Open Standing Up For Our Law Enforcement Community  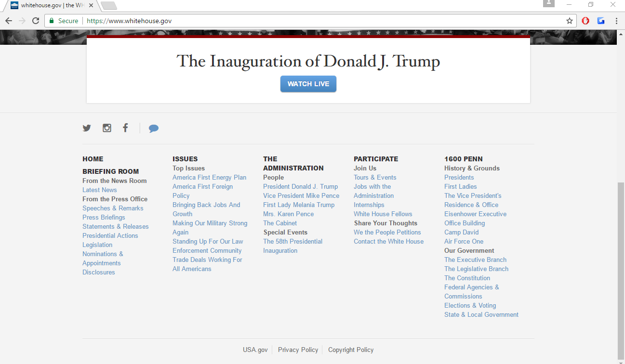tap(208, 246)
